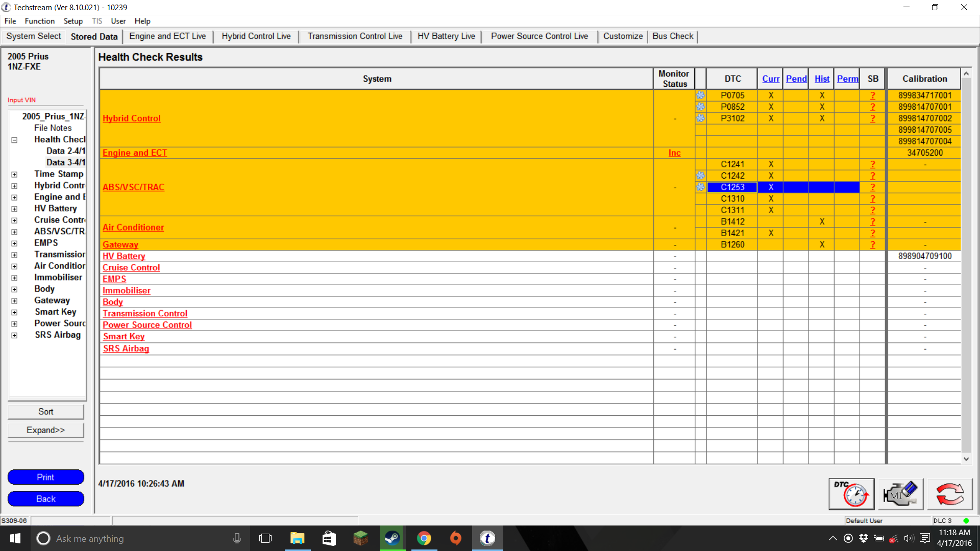Click the Back button
This screenshot has height=551, width=980.
(x=45, y=499)
